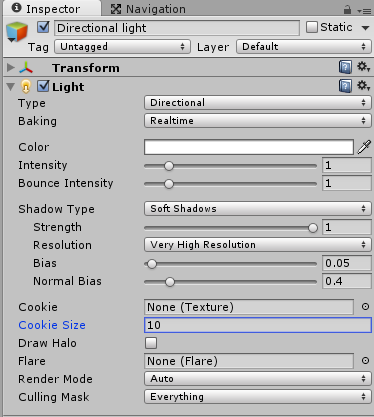This screenshot has height=417, width=374.
Task: Open the Layer dropdown showing Default
Action: [x=304, y=47]
